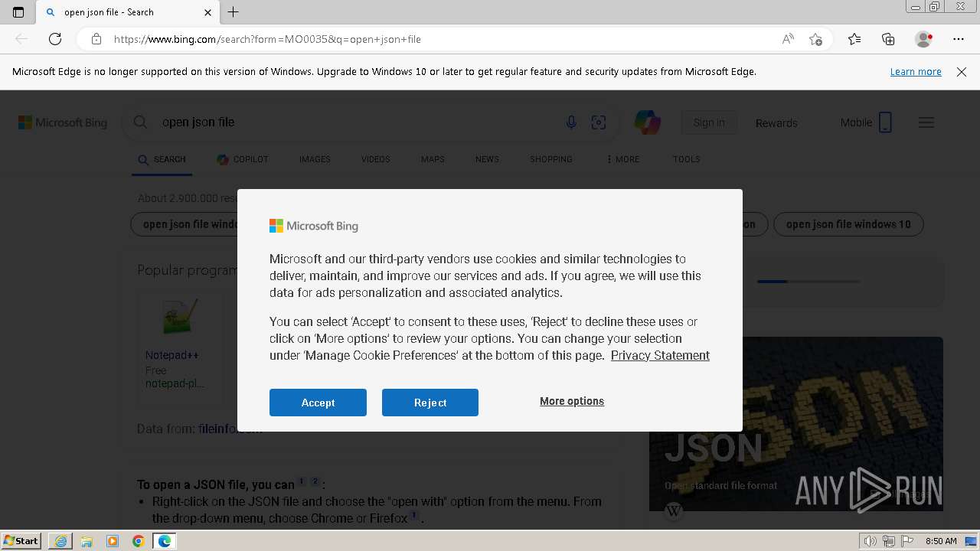Image resolution: width=980 pixels, height=551 pixels.
Task: Expand the MORE menu
Action: 622,159
